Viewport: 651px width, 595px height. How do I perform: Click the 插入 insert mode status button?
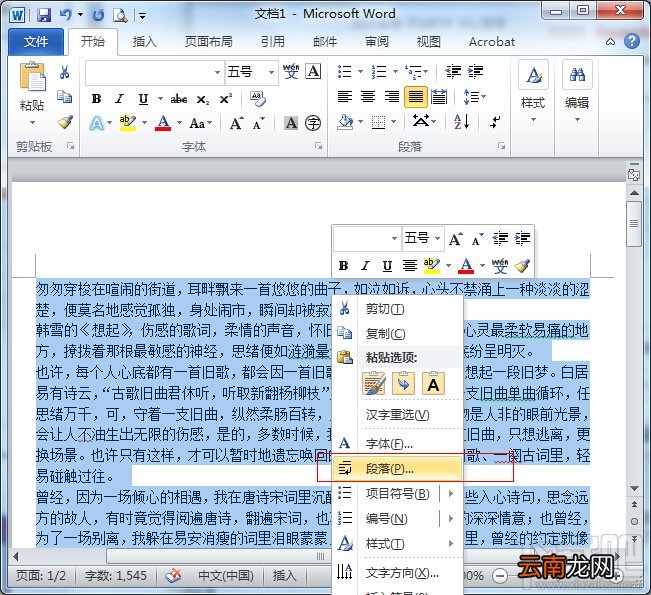284,575
